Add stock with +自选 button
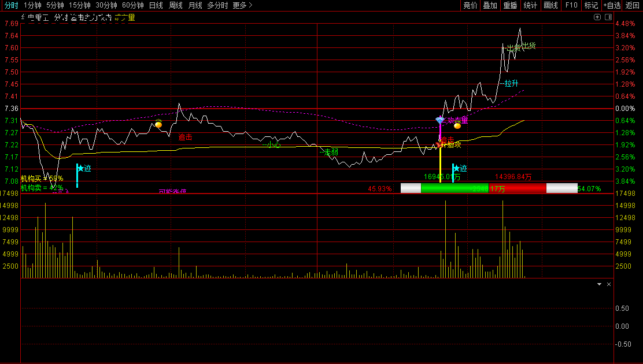This screenshot has height=364, width=643. point(612,5)
